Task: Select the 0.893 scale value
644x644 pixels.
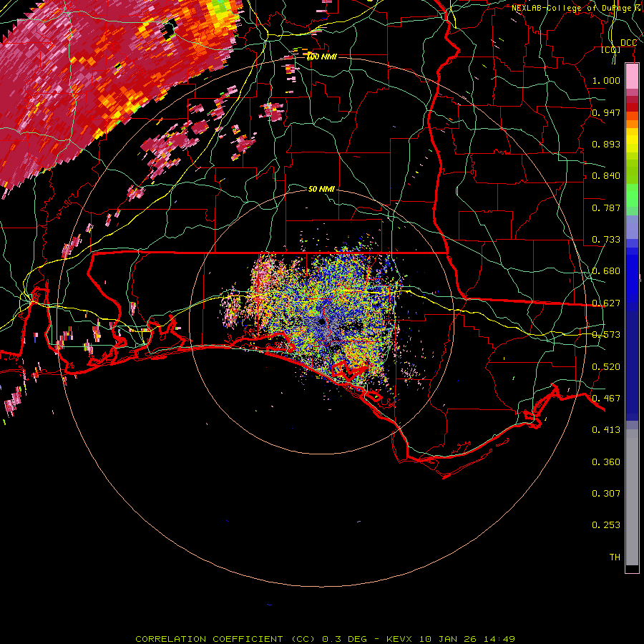Action: click(x=606, y=144)
